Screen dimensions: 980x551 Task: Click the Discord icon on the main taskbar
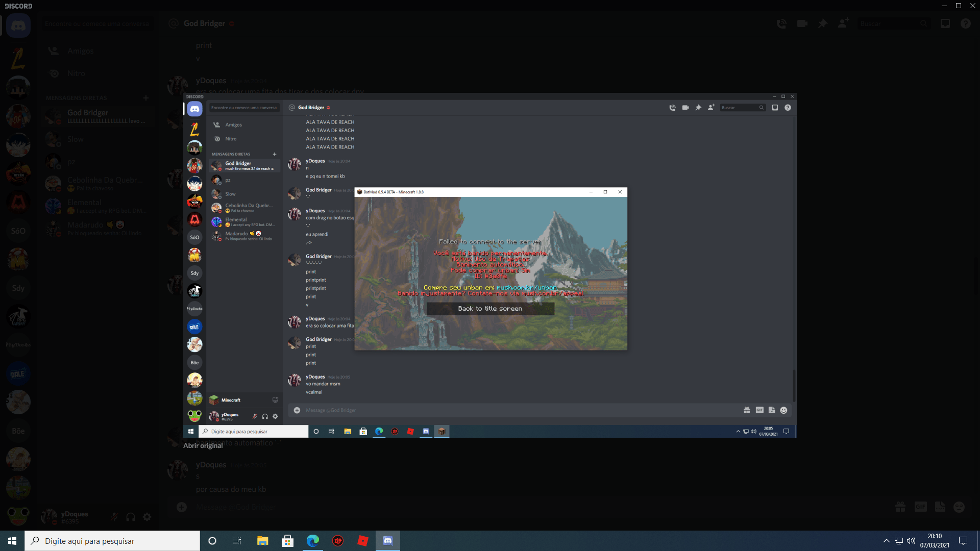(388, 541)
